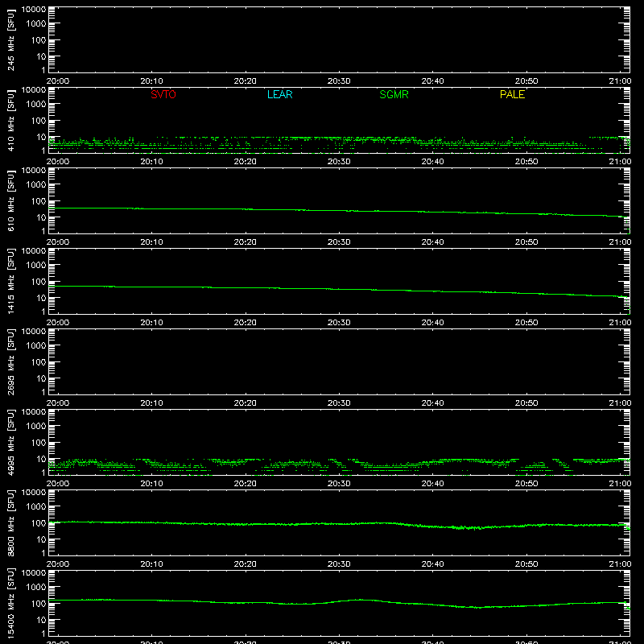The height and width of the screenshot is (644, 644).
Task: Click 20:00 time label below 610 MHz panel
Action: 58,242
